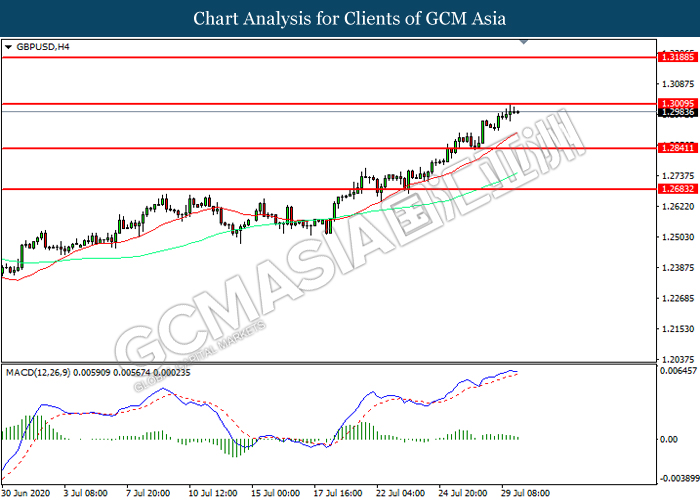Image resolution: width=700 pixels, height=500 pixels.
Task: Click the 15 Jul 00:00 time axis label
Action: pyautogui.click(x=276, y=493)
